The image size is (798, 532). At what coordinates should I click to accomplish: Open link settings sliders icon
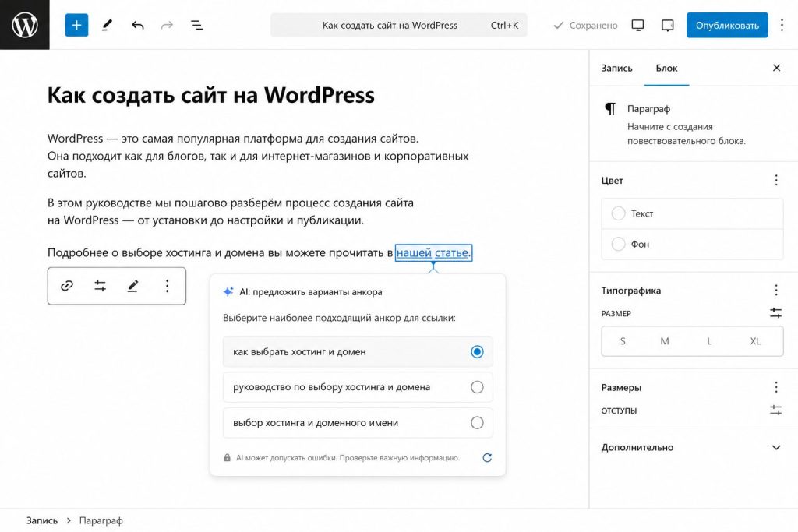100,286
